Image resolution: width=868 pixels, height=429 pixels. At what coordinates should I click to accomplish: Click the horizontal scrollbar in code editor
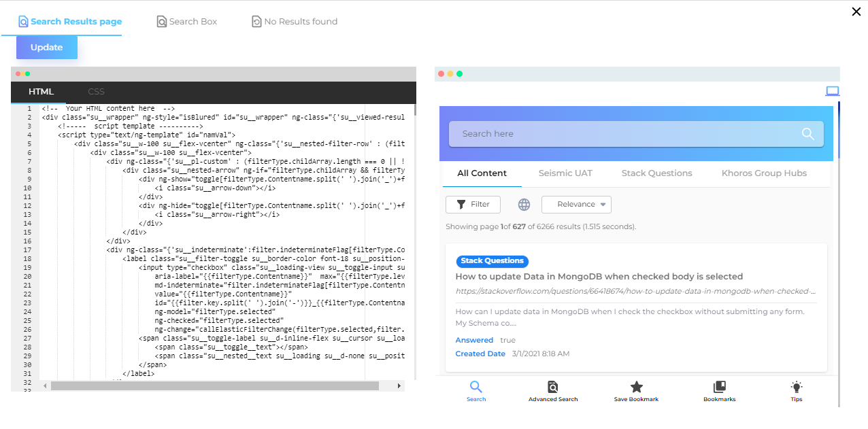click(x=214, y=386)
